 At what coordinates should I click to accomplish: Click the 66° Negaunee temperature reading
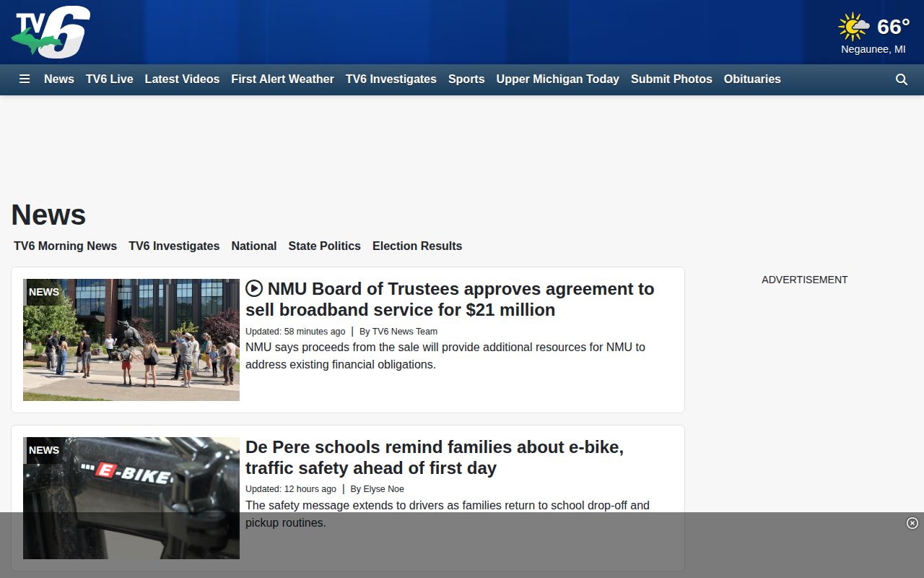click(x=893, y=27)
